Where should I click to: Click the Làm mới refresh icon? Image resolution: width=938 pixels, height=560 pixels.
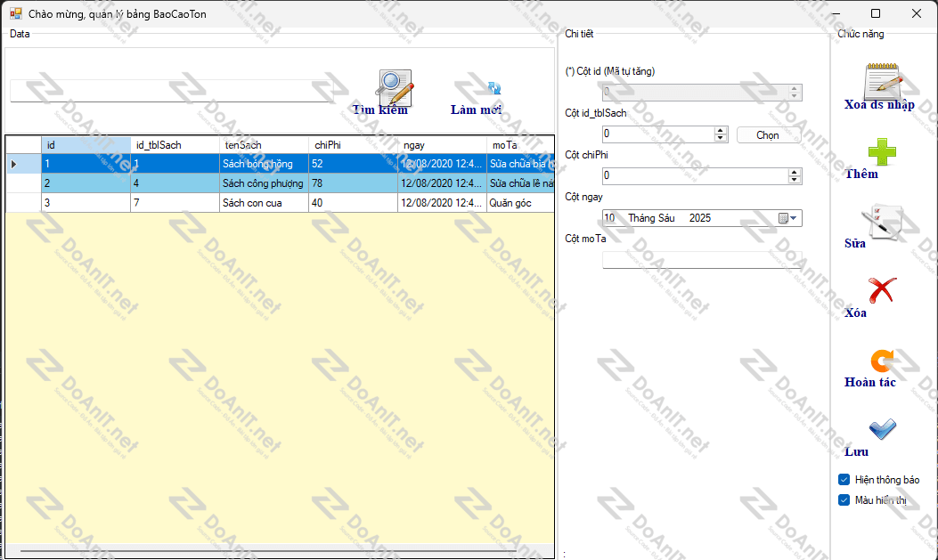tap(494, 88)
